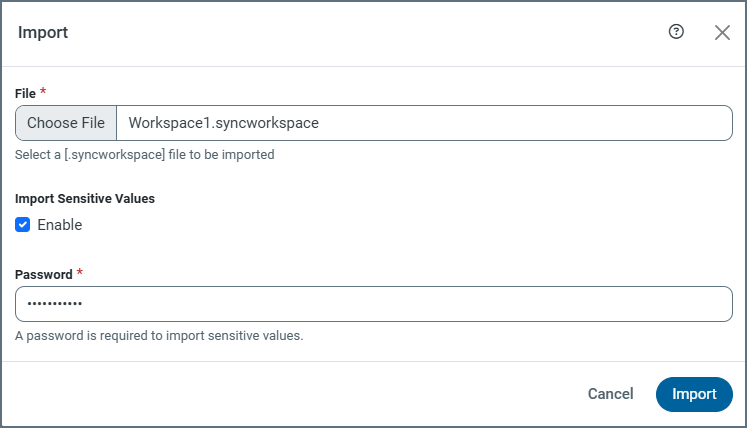Click the password required hint text
Screen dimensions: 747x428
tap(159, 336)
